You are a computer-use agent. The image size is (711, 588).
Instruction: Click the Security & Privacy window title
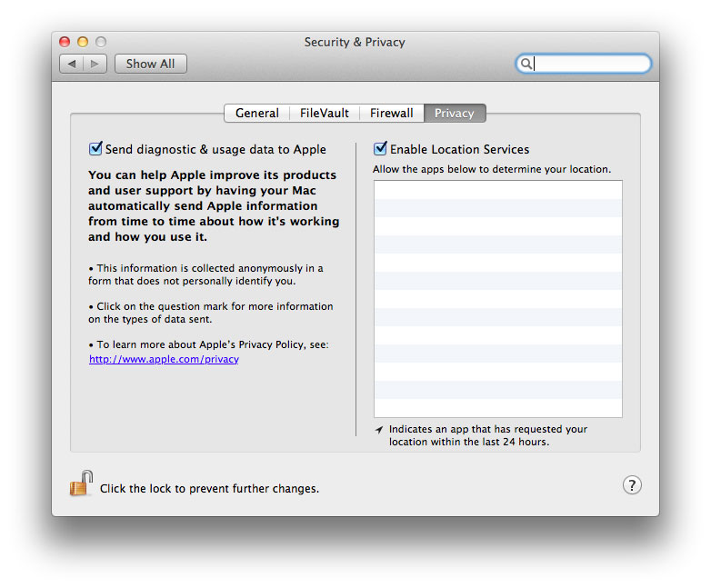(x=355, y=42)
